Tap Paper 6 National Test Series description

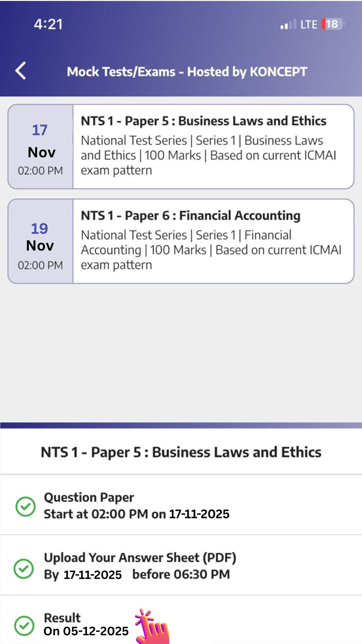(x=211, y=250)
